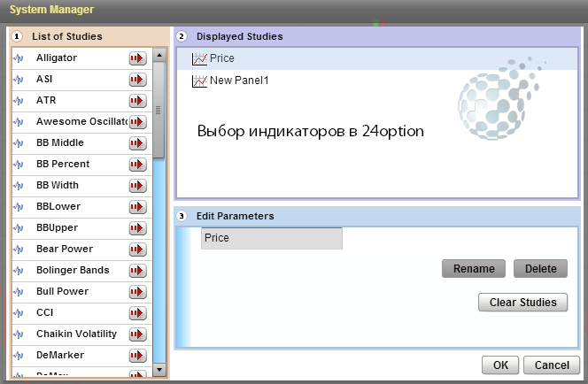The height and width of the screenshot is (384, 588).
Task: Click the studies list scrollbar thumb
Action: (x=159, y=110)
